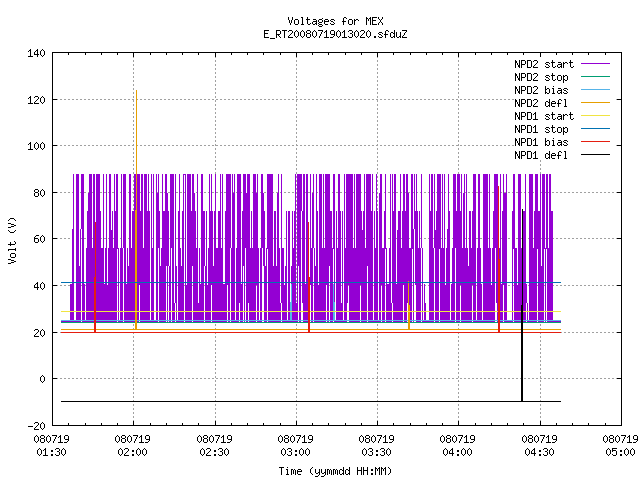The height and width of the screenshot is (480, 640).
Task: Click the 'NPD2 bias' legend label
Action: click(x=541, y=90)
